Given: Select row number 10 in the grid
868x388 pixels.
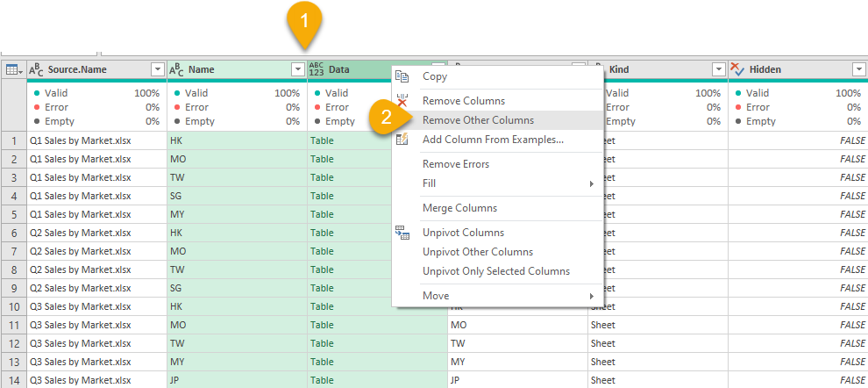Looking at the screenshot, I should 13,306.
